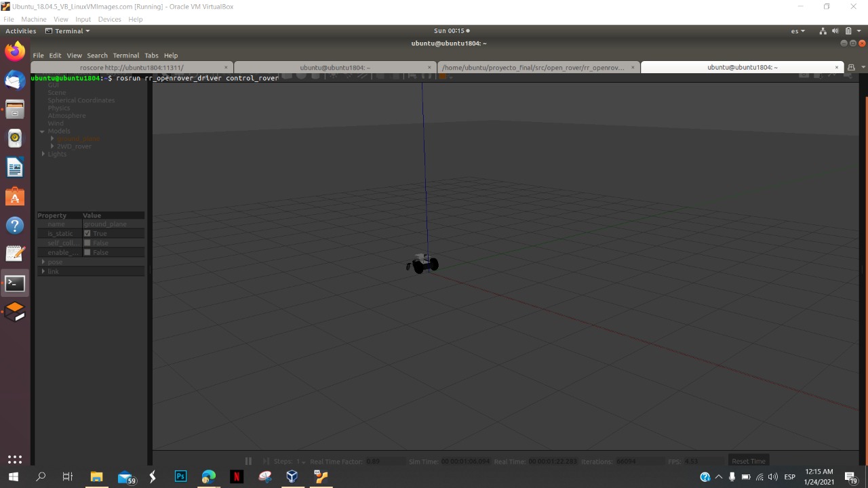Open the new terminal tab button
Viewport: 868px width, 488px height.
851,67
